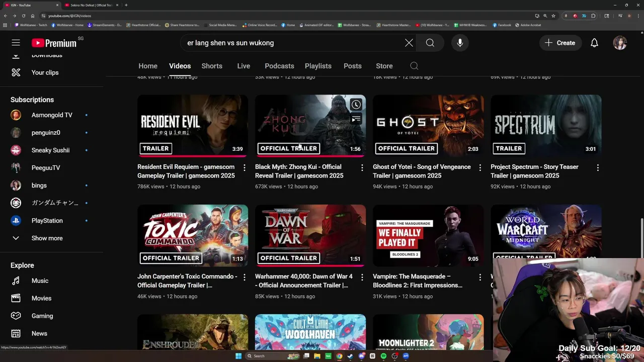Open Spotify from the taskbar
The height and width of the screenshot is (362, 644).
[383, 356]
